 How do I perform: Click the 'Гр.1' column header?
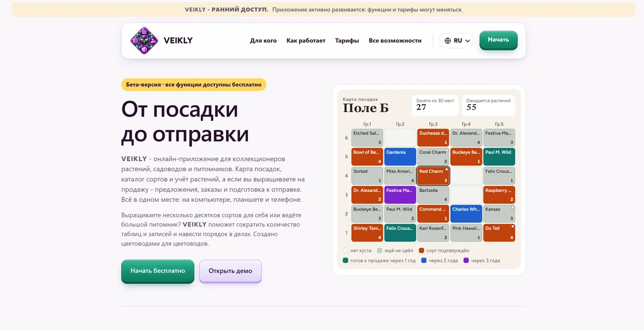pyautogui.click(x=367, y=124)
